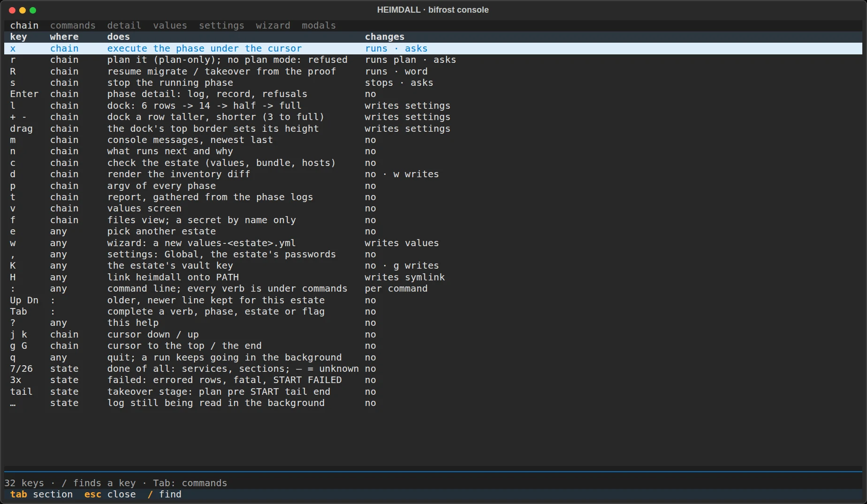Viewport: 867px width, 504px height.
Task: Click the 'changes' column header
Action: pyautogui.click(x=385, y=37)
